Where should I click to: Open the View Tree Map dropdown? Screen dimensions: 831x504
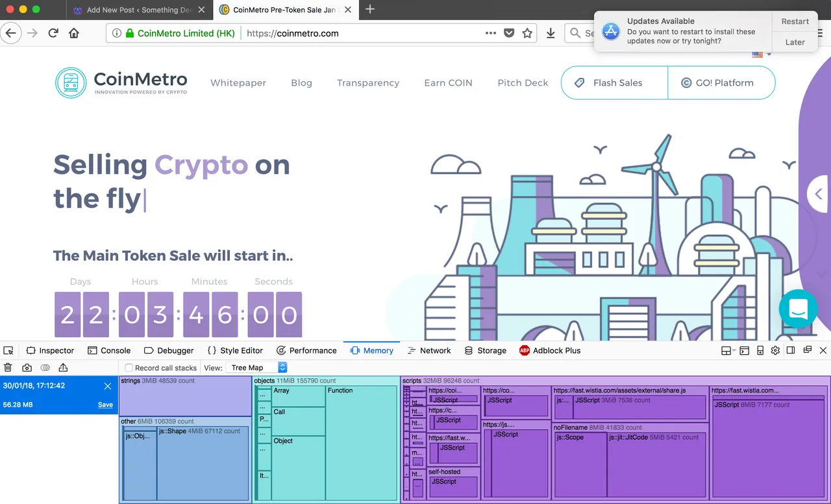[256, 368]
